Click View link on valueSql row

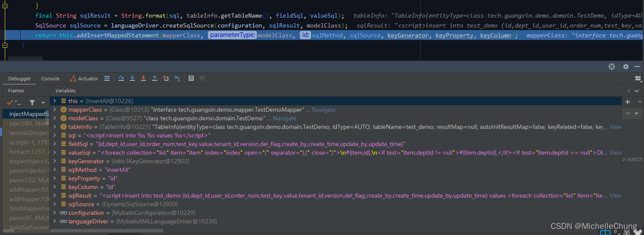tap(616, 153)
